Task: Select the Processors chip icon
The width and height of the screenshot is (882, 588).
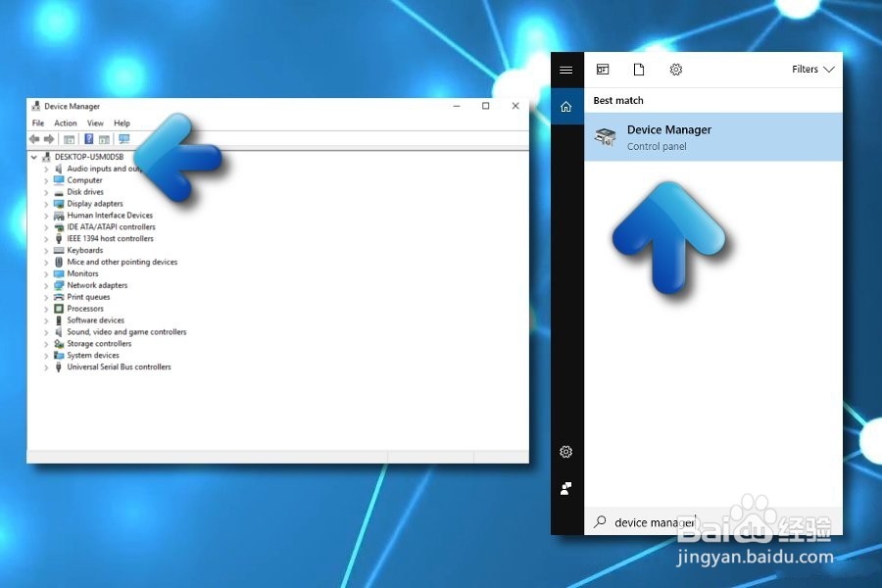Action: [59, 309]
